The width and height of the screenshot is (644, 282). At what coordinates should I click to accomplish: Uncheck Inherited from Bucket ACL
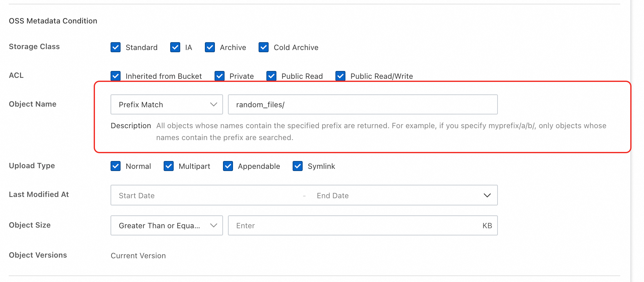116,76
